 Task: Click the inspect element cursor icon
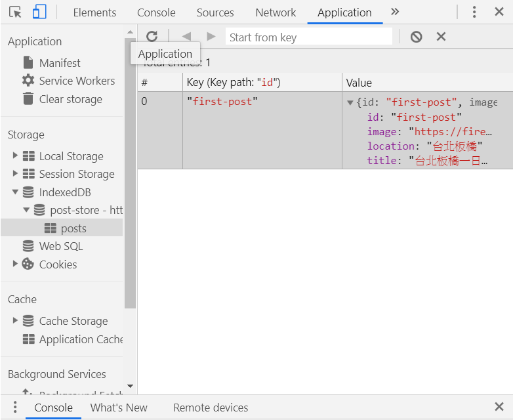[x=16, y=12]
